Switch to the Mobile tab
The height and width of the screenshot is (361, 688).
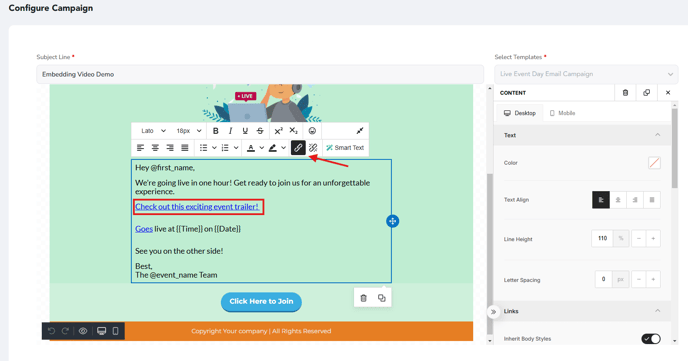click(x=563, y=113)
